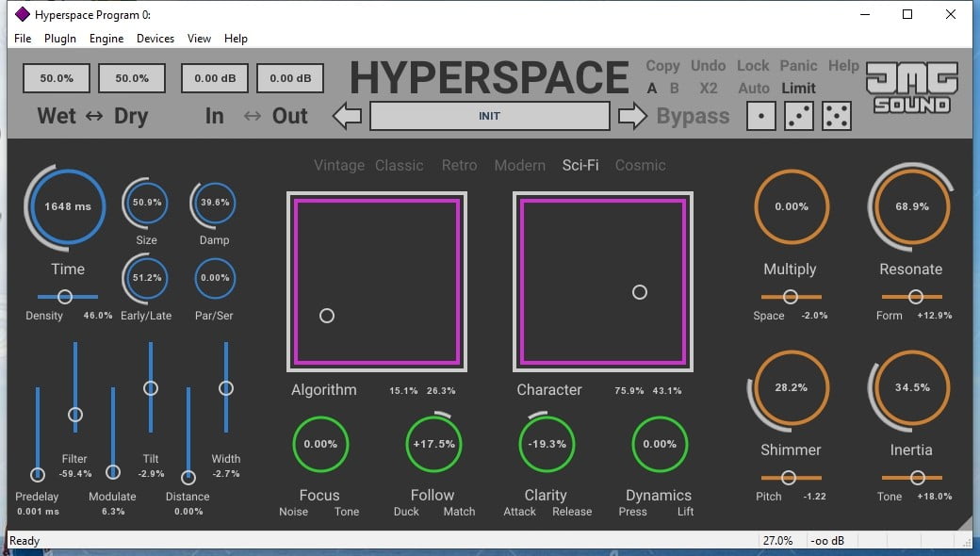Switch to preset slot A
The height and width of the screenshot is (556, 980).
[652, 88]
